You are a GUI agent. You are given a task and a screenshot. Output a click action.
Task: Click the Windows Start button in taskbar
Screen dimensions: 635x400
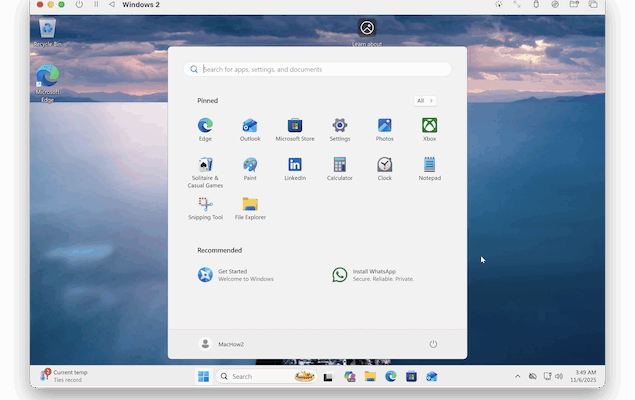tap(203, 377)
